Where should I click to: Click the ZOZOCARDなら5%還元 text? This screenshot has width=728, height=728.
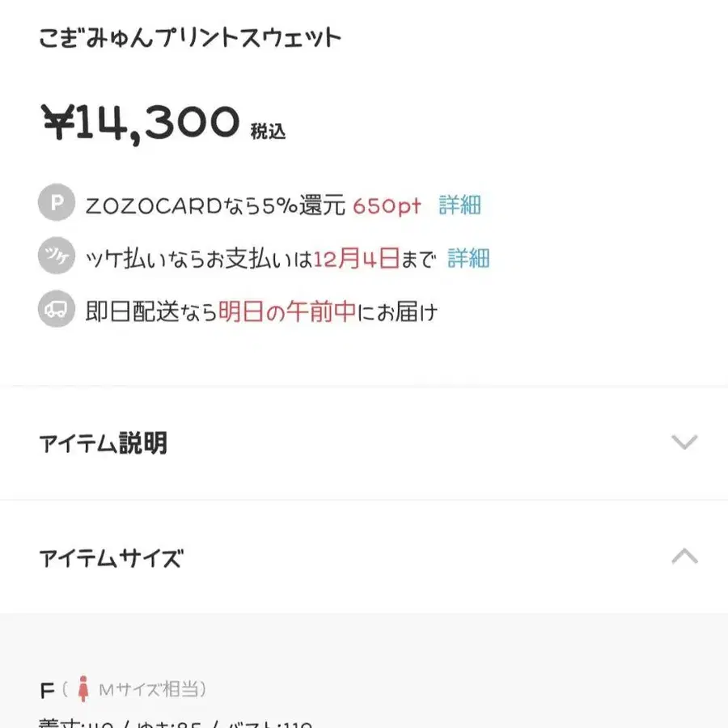point(215,205)
